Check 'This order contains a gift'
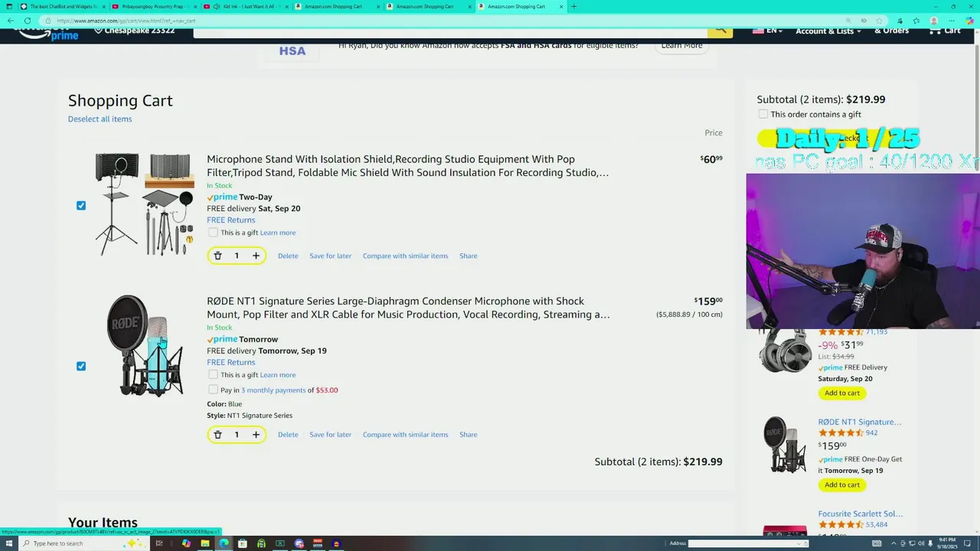This screenshot has height=551, width=980. pyautogui.click(x=763, y=114)
